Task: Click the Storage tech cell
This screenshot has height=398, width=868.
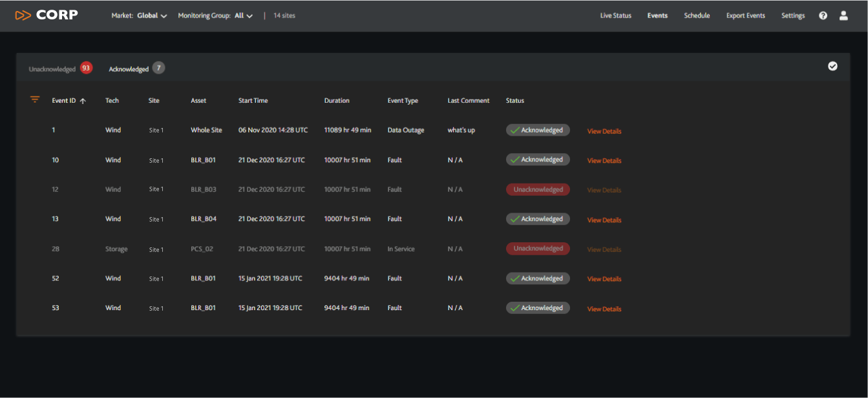Action: [116, 249]
